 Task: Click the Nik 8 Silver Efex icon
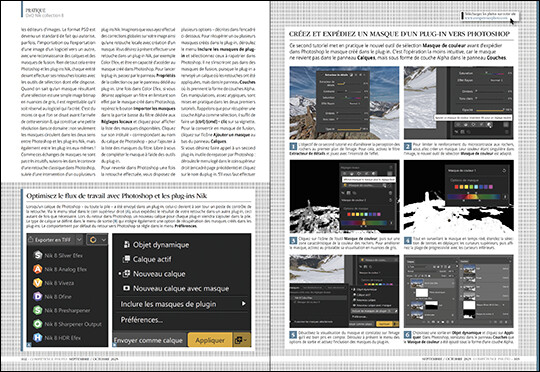click(x=38, y=255)
